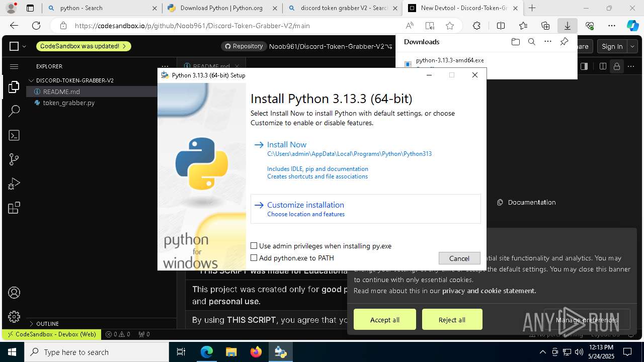The width and height of the screenshot is (644, 362).
Task: Switch to discord token grabber V2 search tab
Action: pyautogui.click(x=342, y=8)
